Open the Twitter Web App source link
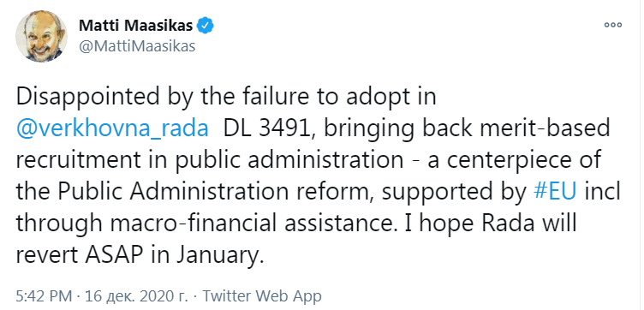Image resolution: width=644 pixels, height=310 pixels. tap(262, 295)
